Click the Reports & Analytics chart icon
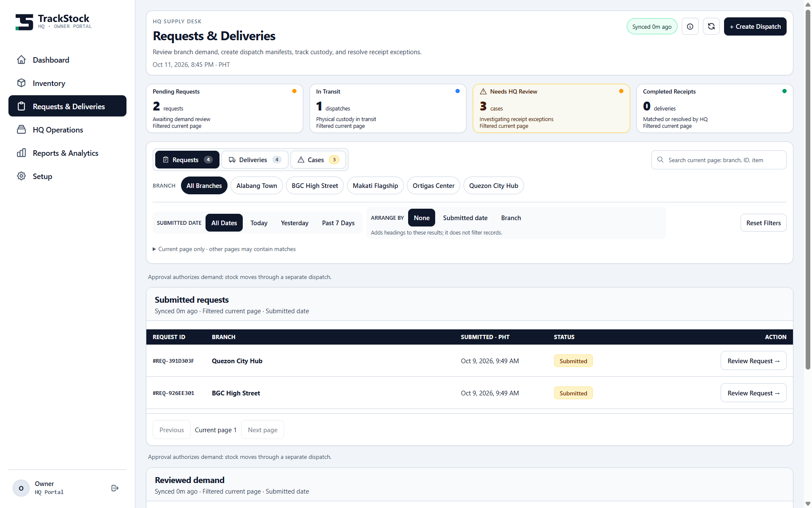Image resolution: width=812 pixels, height=508 pixels. 22,153
